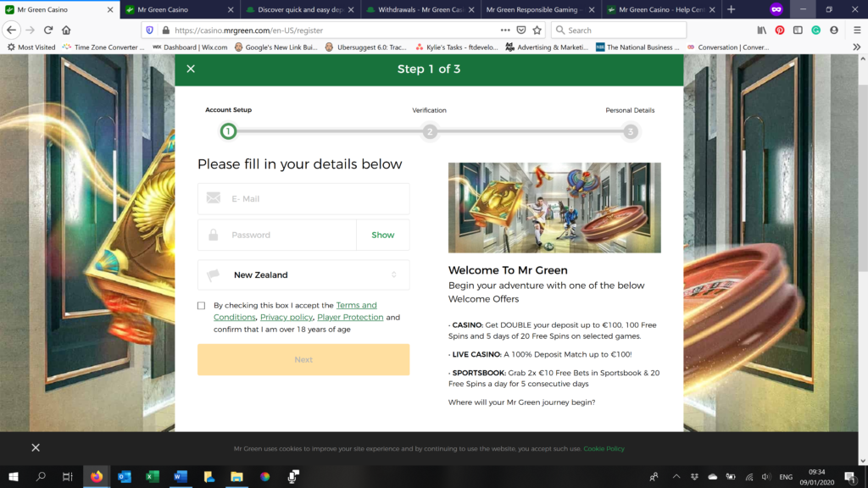This screenshot has height=488, width=868.
Task: Open the Firefox account icon
Action: [834, 30]
